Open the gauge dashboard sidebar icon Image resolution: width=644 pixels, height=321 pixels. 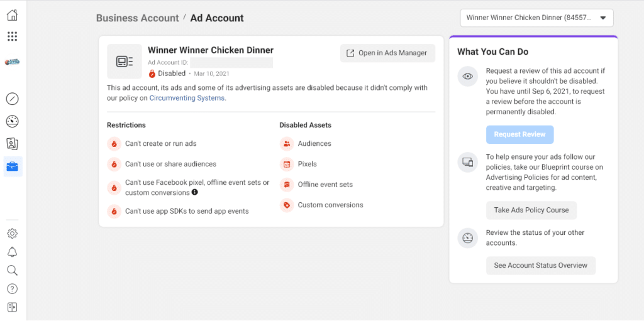(x=13, y=121)
